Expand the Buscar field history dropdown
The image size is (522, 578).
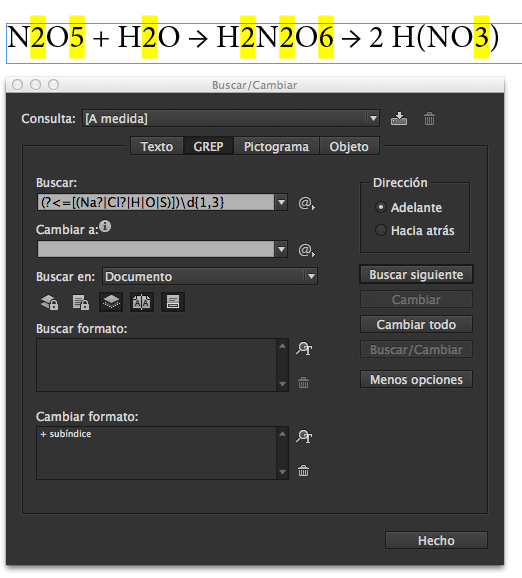(x=281, y=202)
